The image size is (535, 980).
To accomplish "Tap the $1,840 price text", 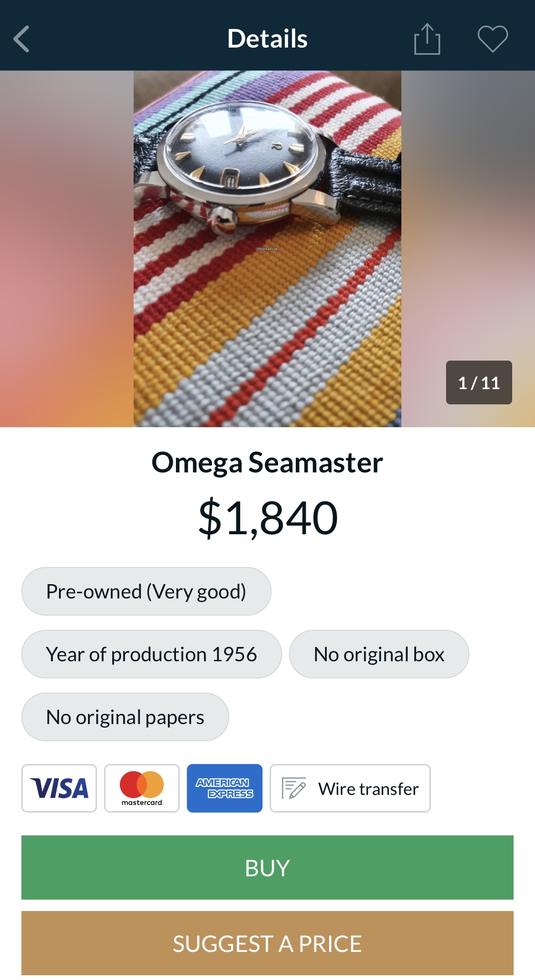I will click(x=267, y=518).
